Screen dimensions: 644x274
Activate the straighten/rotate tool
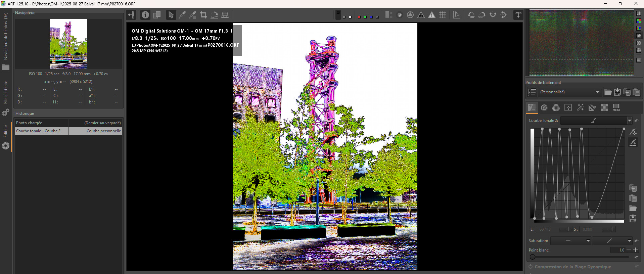(214, 15)
